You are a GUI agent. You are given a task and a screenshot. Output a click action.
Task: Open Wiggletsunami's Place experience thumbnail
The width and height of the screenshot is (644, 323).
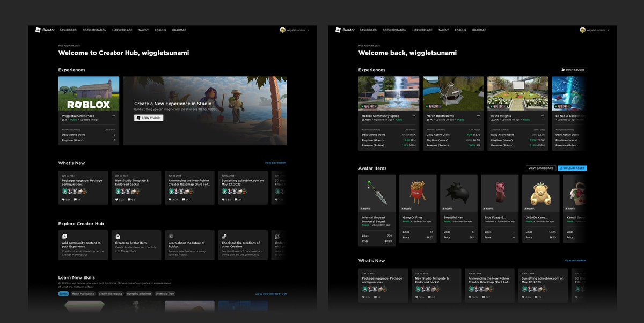pyautogui.click(x=89, y=93)
